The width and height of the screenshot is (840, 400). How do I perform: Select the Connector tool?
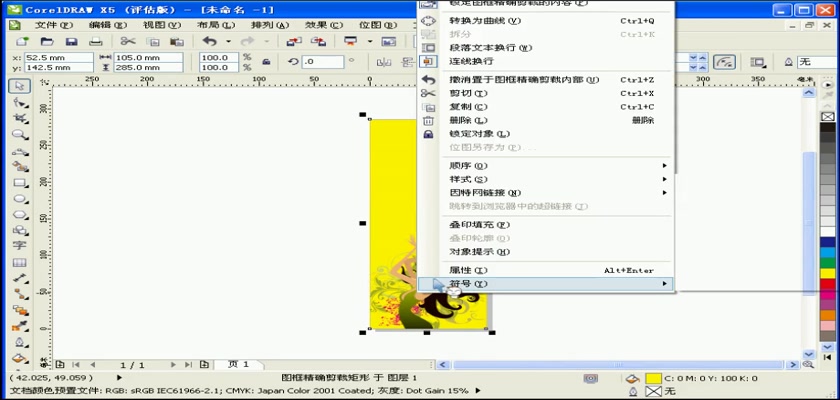(x=20, y=293)
